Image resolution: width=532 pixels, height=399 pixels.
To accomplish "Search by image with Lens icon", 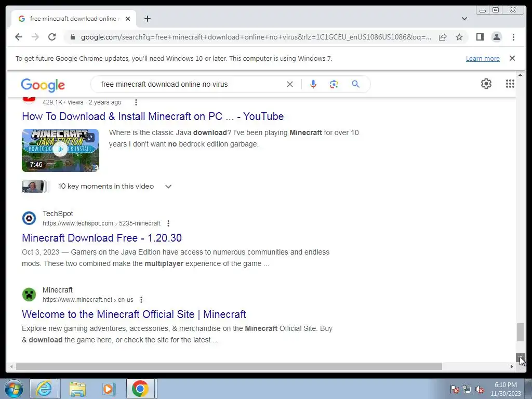I will pos(334,84).
